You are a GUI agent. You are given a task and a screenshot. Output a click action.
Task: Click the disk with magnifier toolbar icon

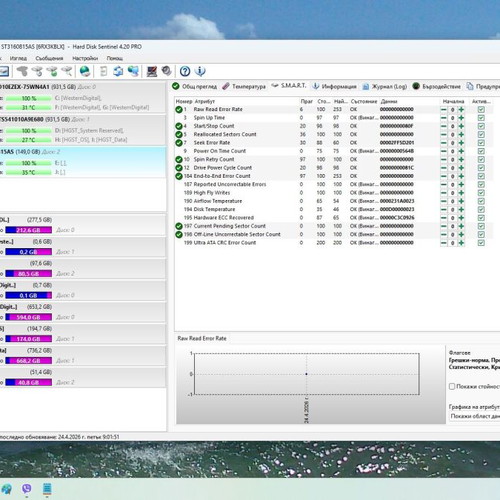67,71
